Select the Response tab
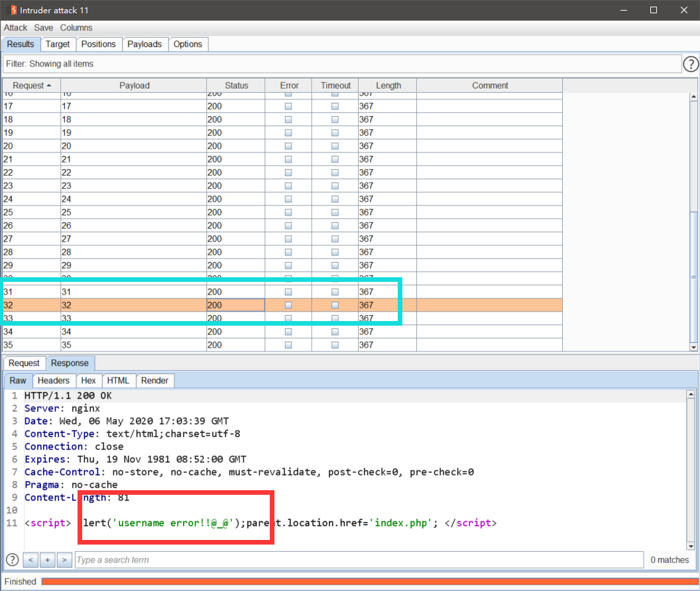This screenshot has height=591, width=700. (x=70, y=363)
